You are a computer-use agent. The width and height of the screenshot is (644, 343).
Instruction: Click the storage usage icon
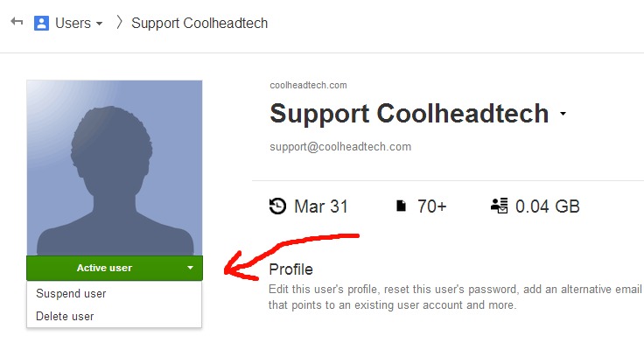point(500,206)
